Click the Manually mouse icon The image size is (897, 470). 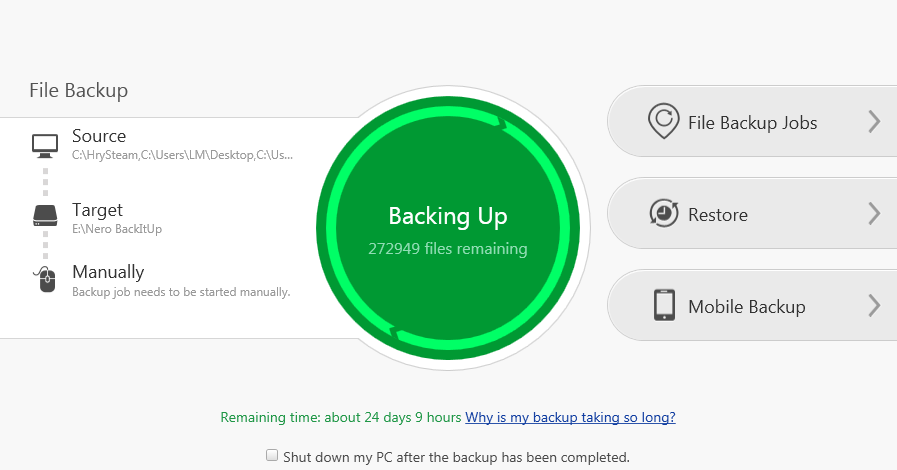tap(45, 280)
